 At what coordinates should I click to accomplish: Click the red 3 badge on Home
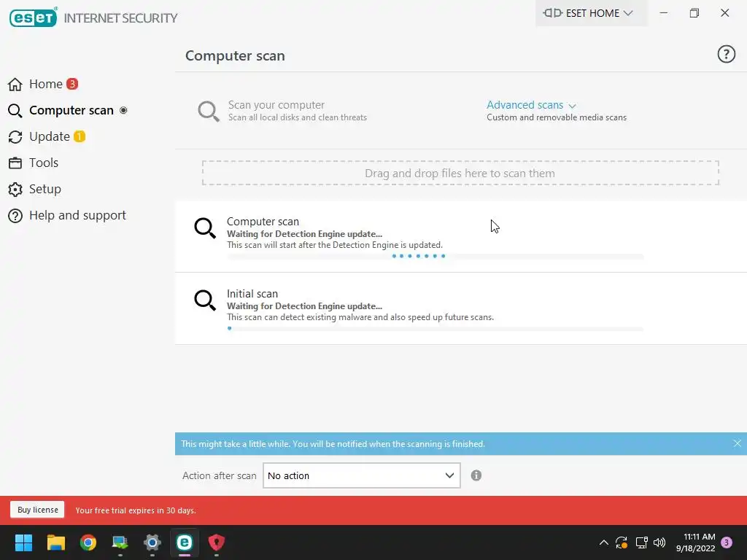72,84
